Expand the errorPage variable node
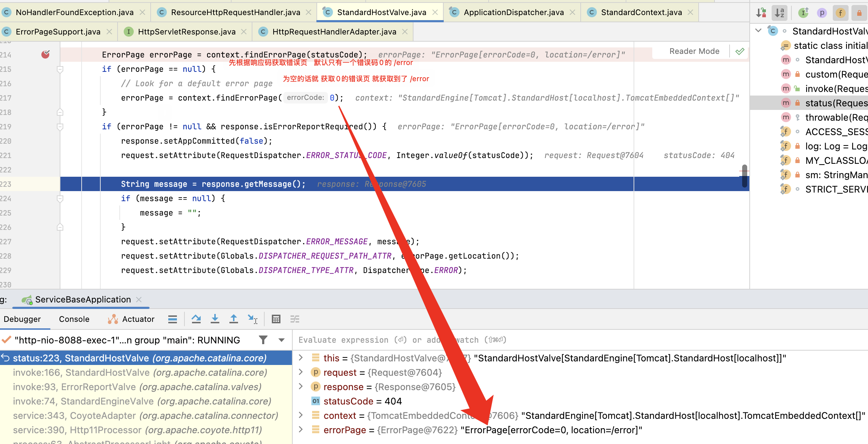The height and width of the screenshot is (444, 868). coord(301,430)
